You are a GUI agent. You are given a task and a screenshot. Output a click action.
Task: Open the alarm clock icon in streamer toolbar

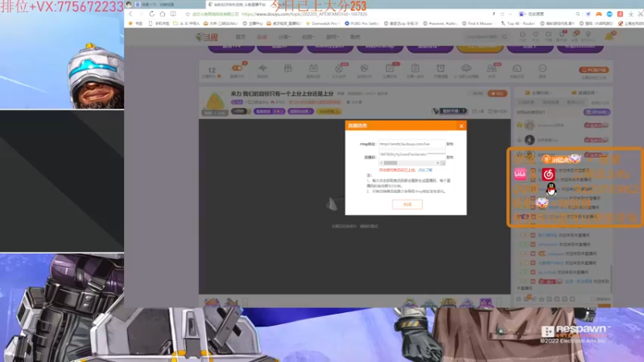coord(440,68)
